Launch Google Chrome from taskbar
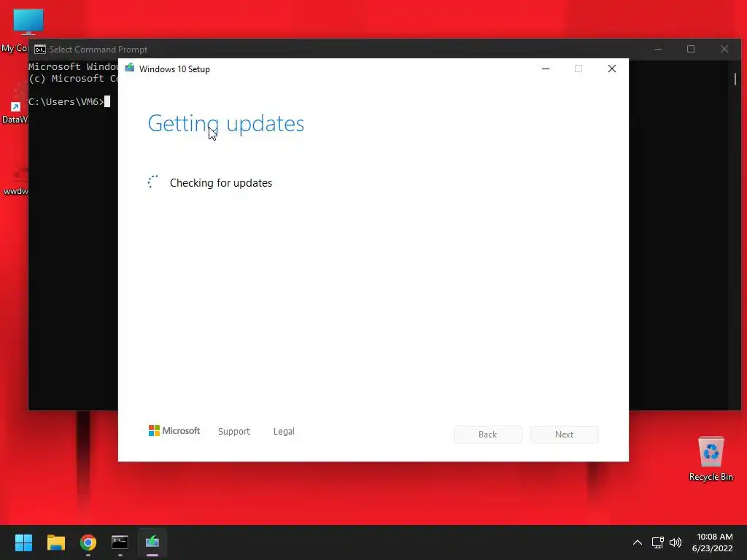The width and height of the screenshot is (747, 560). click(88, 542)
